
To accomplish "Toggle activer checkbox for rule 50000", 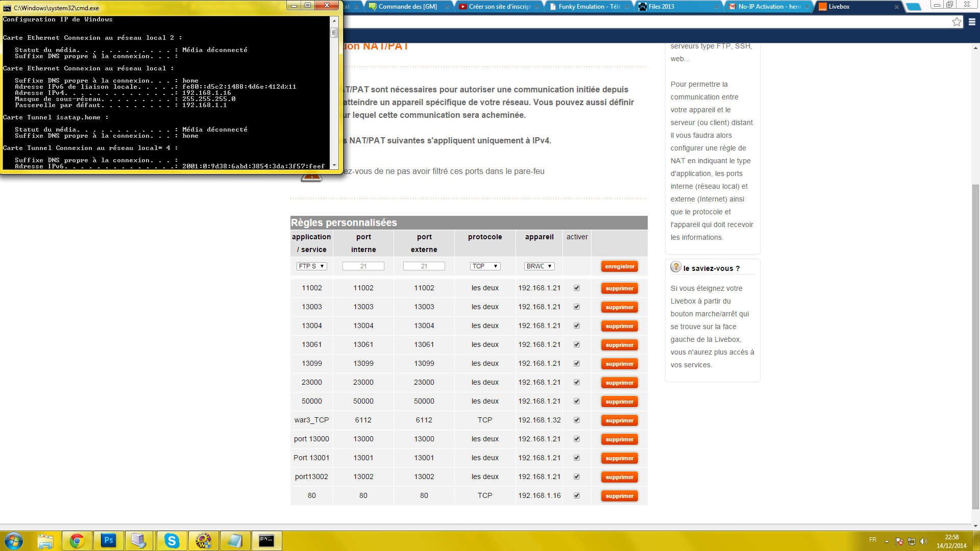I will coord(577,401).
